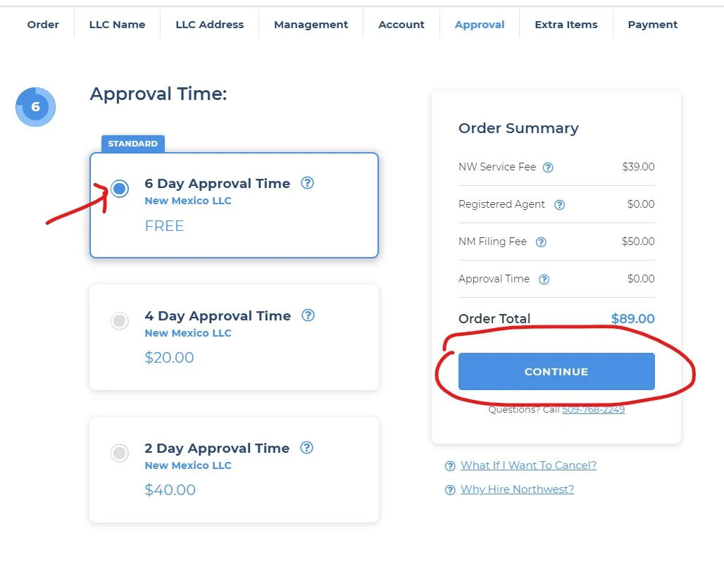
Task: Open Registered Agent help tooltip icon
Action: pos(559,205)
